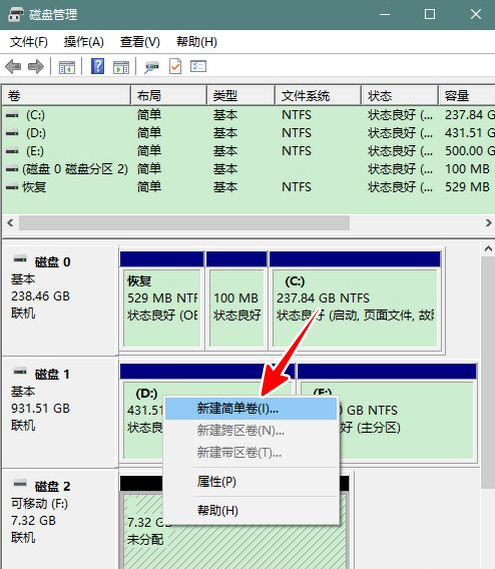
Task: Click the Forward arrow toolbar icon
Action: [x=36, y=67]
